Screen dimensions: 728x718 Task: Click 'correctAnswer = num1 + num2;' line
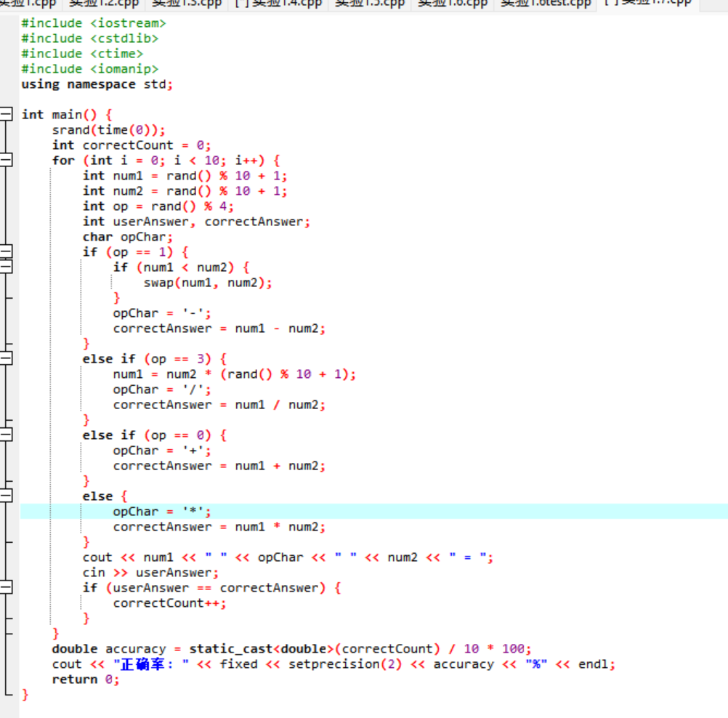(x=219, y=466)
